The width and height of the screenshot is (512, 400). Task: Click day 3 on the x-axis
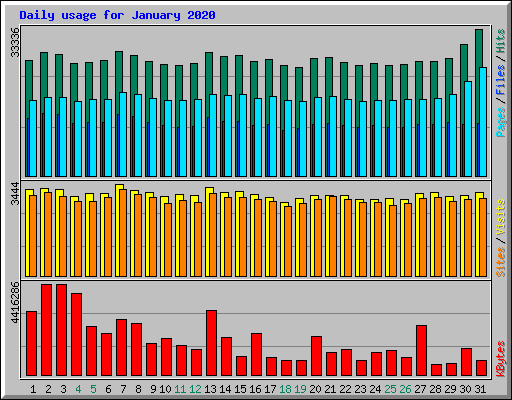pos(63,389)
